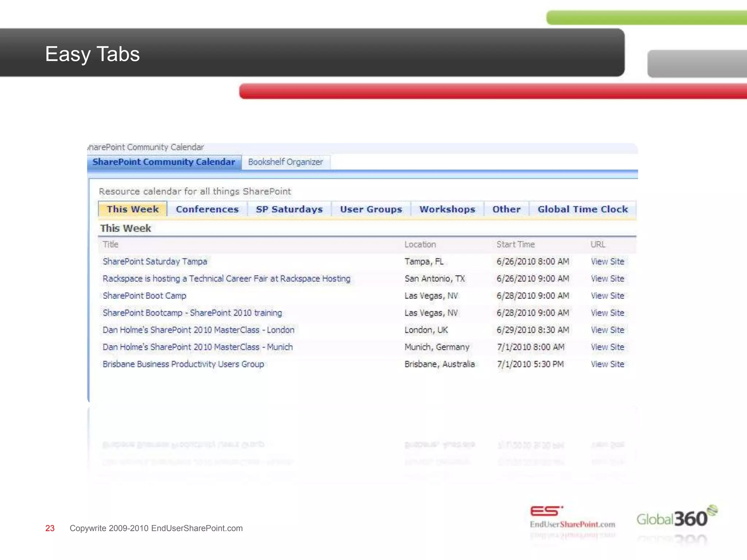This screenshot has height=560, width=747.
Task: Select the This Week tab
Action: 133,209
